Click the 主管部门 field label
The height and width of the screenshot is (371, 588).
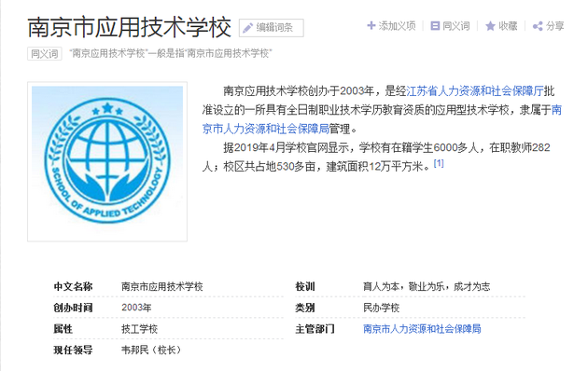pyautogui.click(x=315, y=329)
